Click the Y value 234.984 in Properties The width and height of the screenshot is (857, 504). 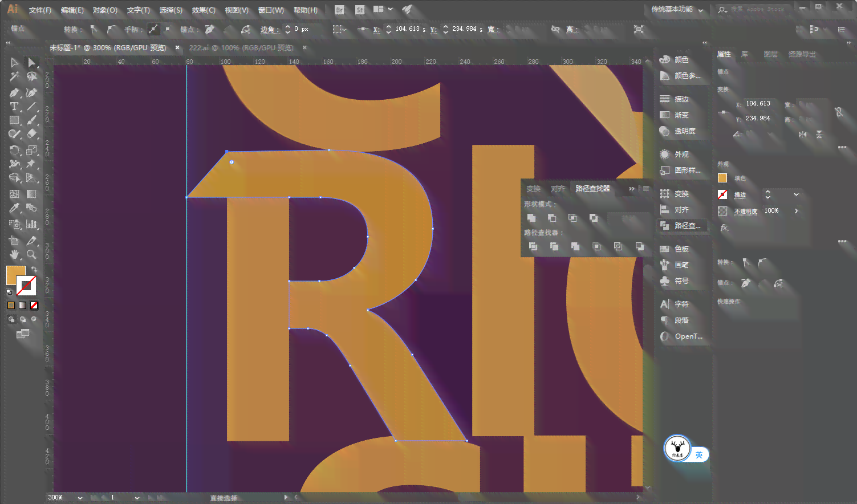coord(758,119)
